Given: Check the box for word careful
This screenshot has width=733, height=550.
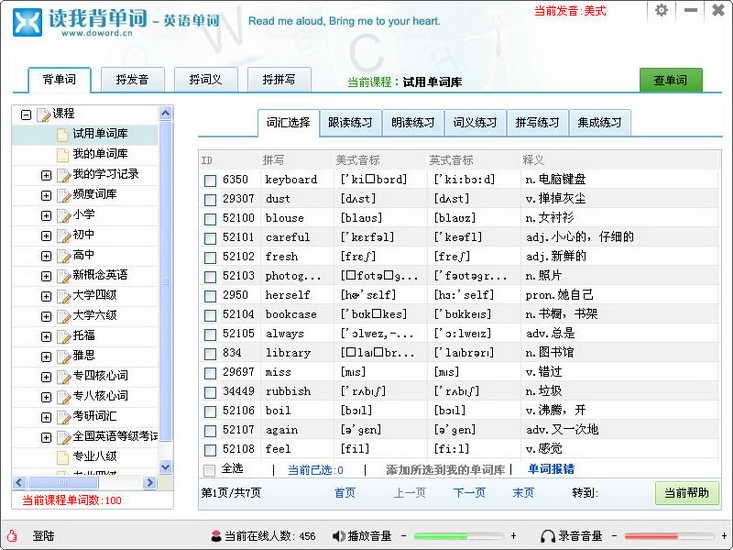Looking at the screenshot, I should 210,238.
